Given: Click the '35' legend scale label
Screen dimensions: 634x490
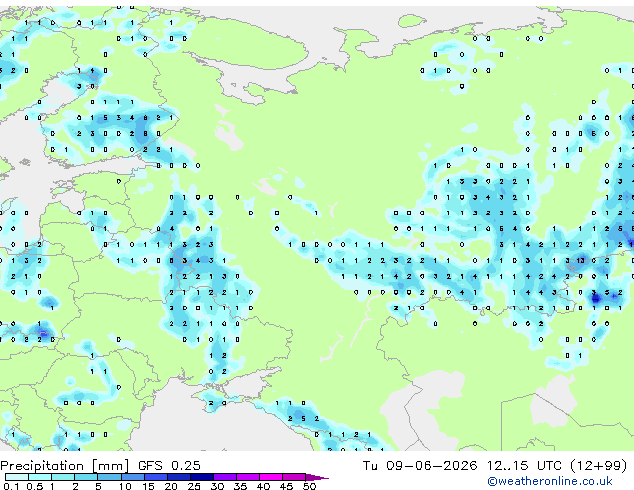Looking at the screenshot, I should pyautogui.click(x=240, y=486).
